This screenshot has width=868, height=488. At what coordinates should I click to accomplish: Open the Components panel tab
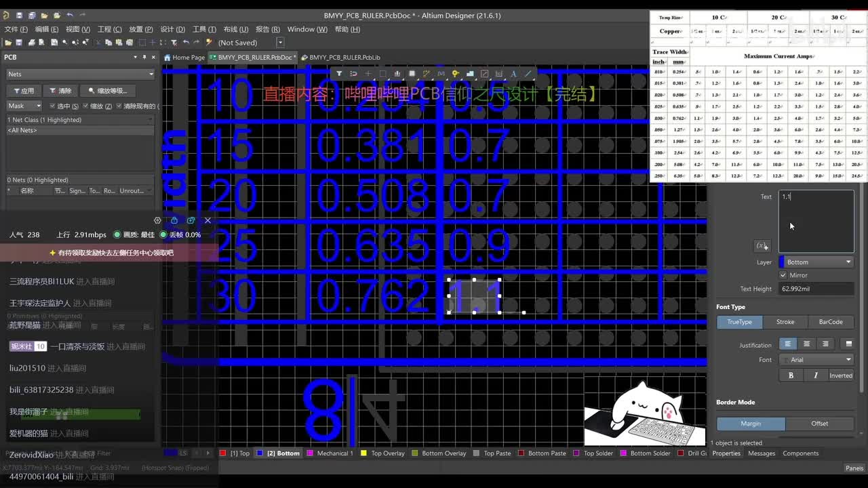point(801,453)
